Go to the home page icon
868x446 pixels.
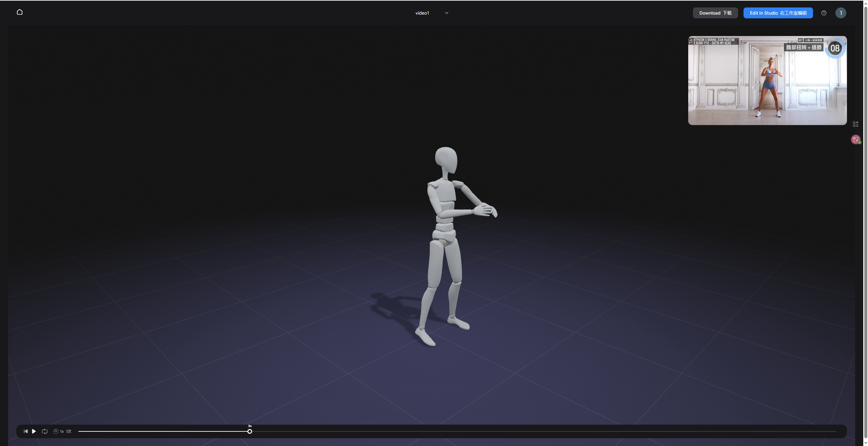[20, 12]
